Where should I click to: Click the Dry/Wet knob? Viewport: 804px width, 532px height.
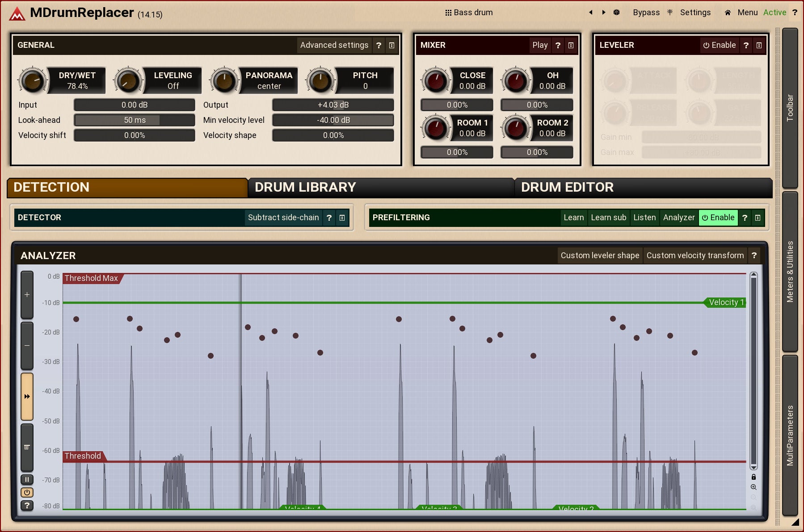click(x=32, y=81)
